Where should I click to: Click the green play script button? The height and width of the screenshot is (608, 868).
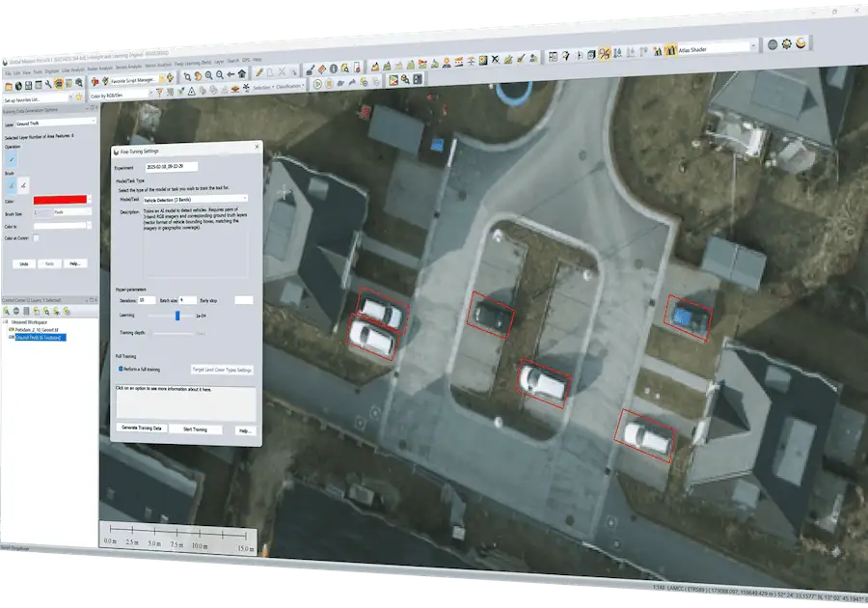pos(317,84)
